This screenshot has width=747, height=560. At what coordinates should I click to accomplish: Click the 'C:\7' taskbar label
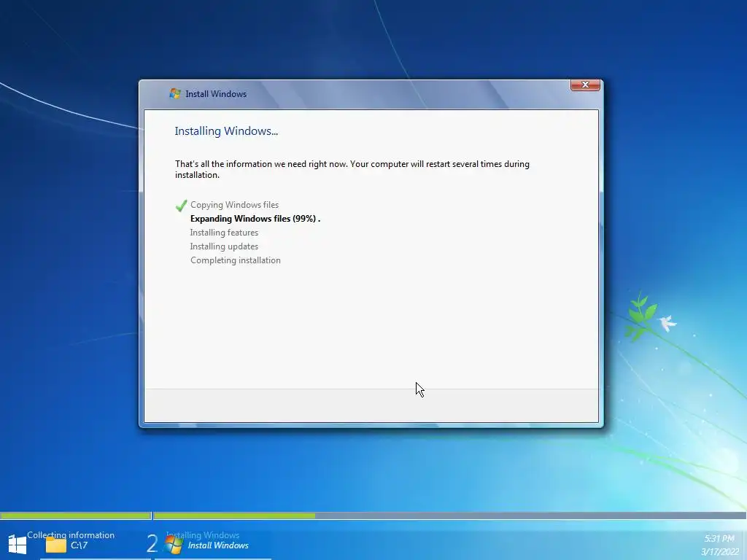[79, 545]
